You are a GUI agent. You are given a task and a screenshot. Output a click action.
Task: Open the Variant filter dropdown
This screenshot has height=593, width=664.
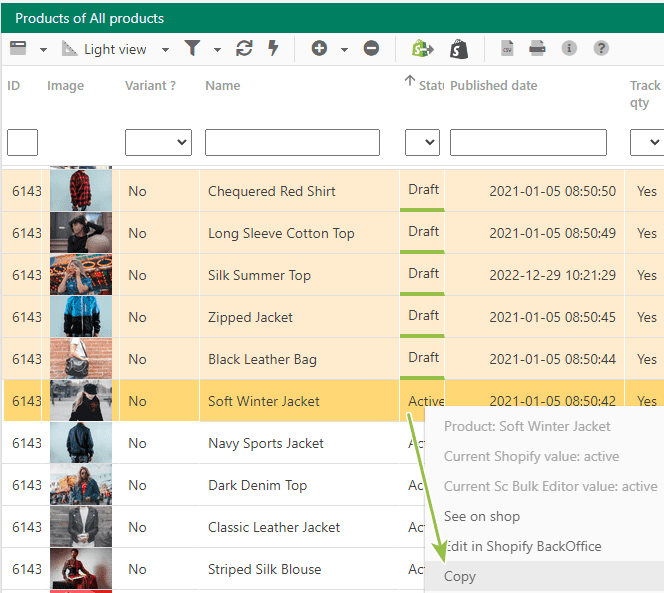[158, 142]
